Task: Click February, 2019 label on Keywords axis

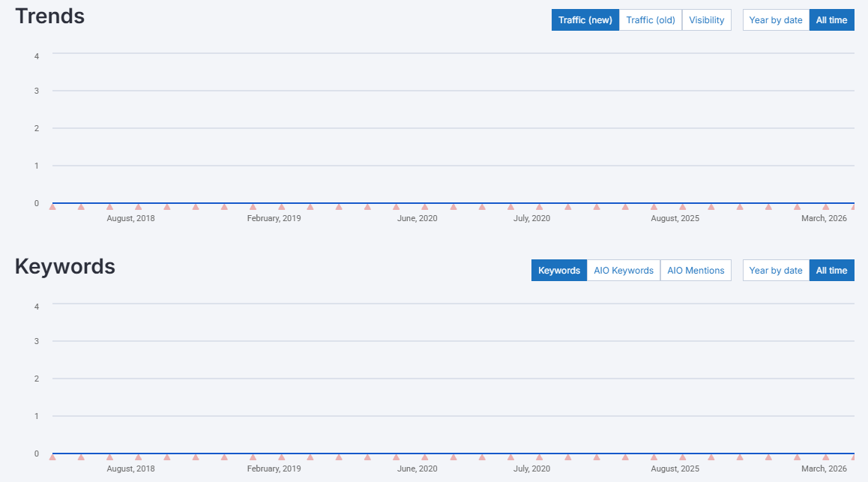Action: coord(274,469)
